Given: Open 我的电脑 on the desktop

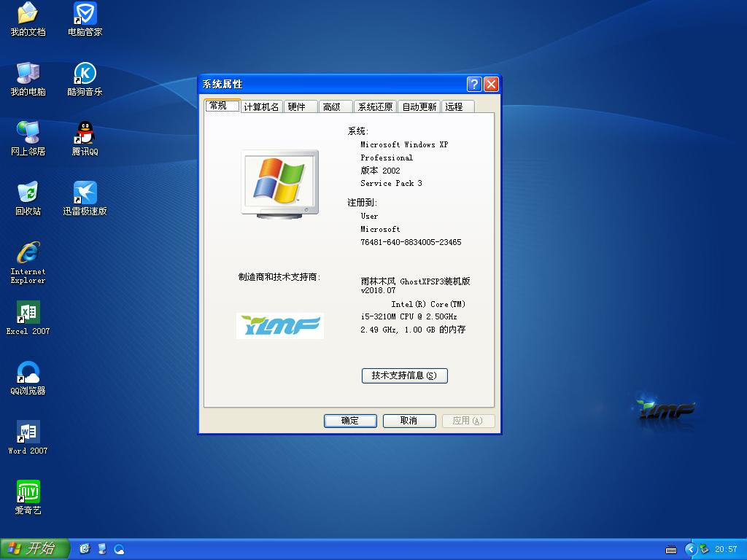Looking at the screenshot, I should pos(27,75).
